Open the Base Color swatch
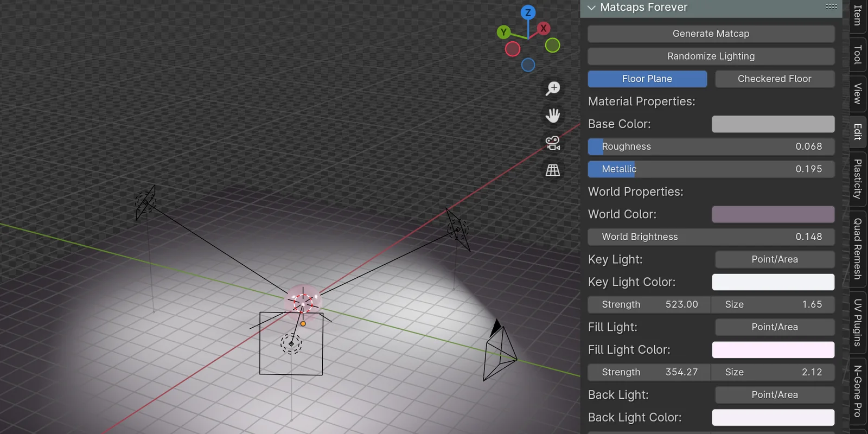This screenshot has height=434, width=868. [x=773, y=124]
